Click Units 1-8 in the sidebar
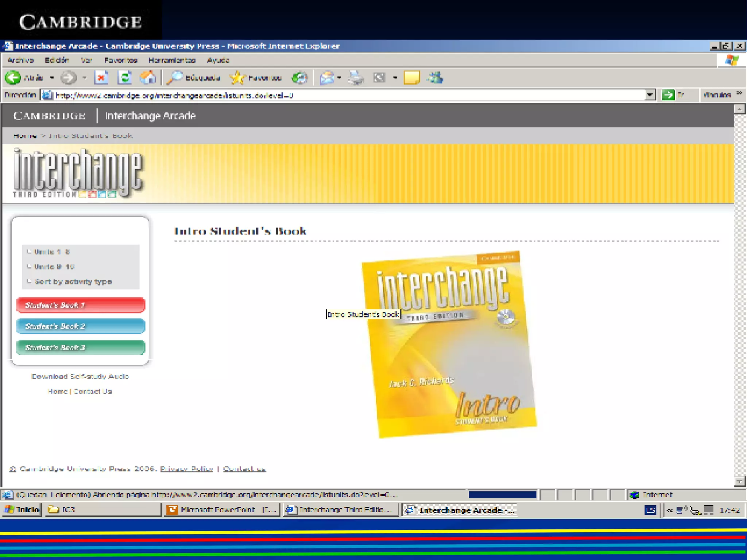The width and height of the screenshot is (747, 560). (x=51, y=252)
